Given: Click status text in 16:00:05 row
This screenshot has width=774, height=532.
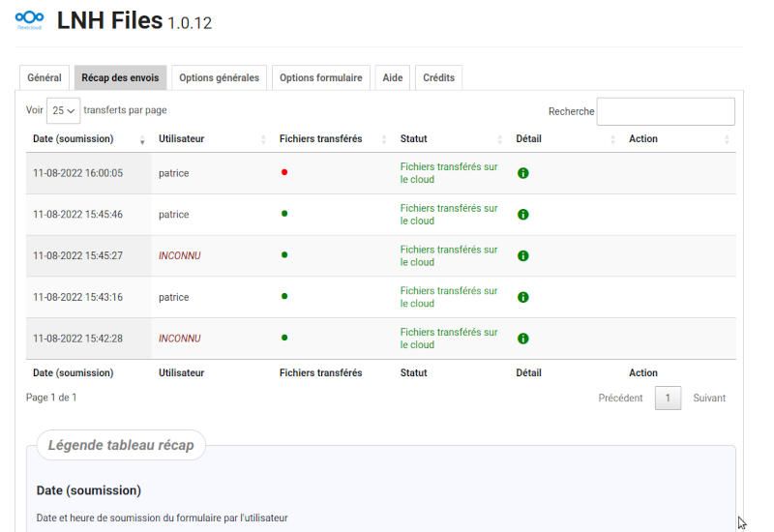Looking at the screenshot, I should point(449,173).
